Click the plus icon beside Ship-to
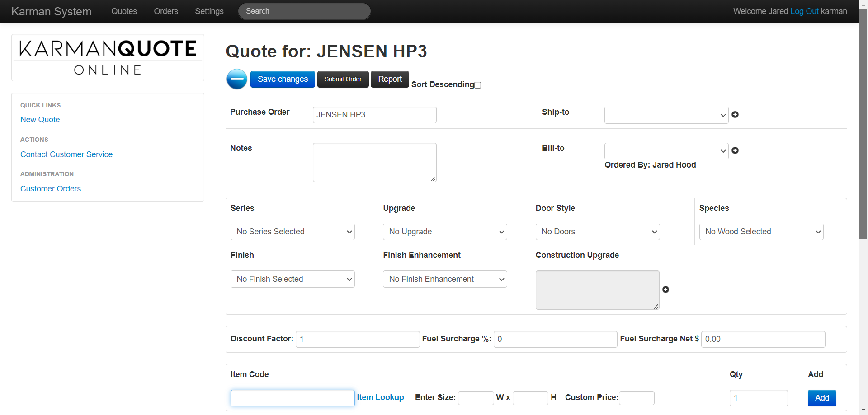868x415 pixels. [x=735, y=115]
